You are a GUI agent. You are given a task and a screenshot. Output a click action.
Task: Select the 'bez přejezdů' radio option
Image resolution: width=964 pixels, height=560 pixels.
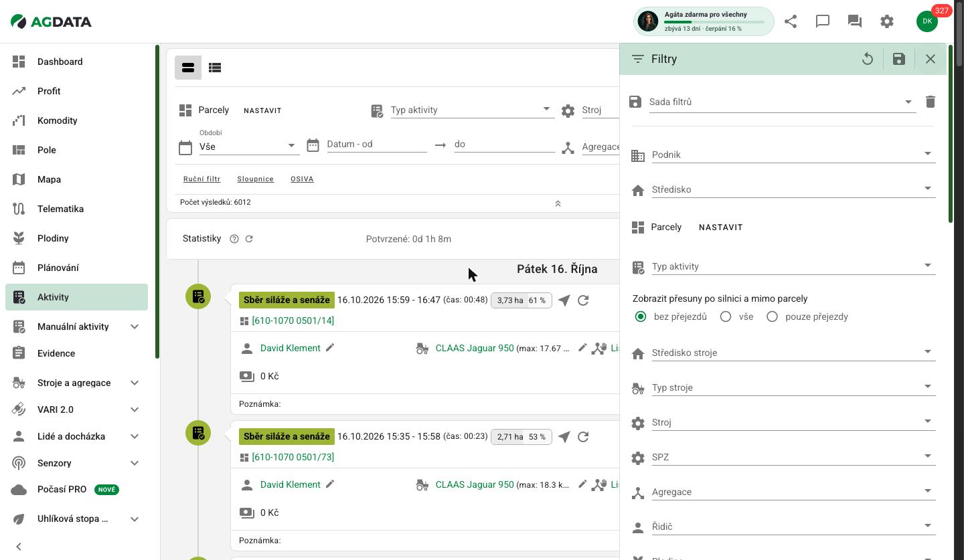(641, 316)
